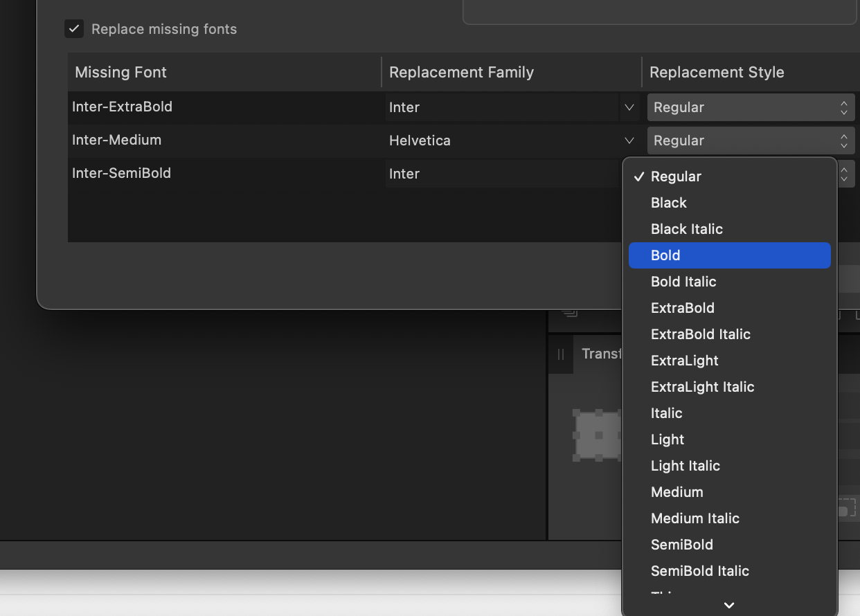Grab the Transform panel drag handle

coord(561,354)
